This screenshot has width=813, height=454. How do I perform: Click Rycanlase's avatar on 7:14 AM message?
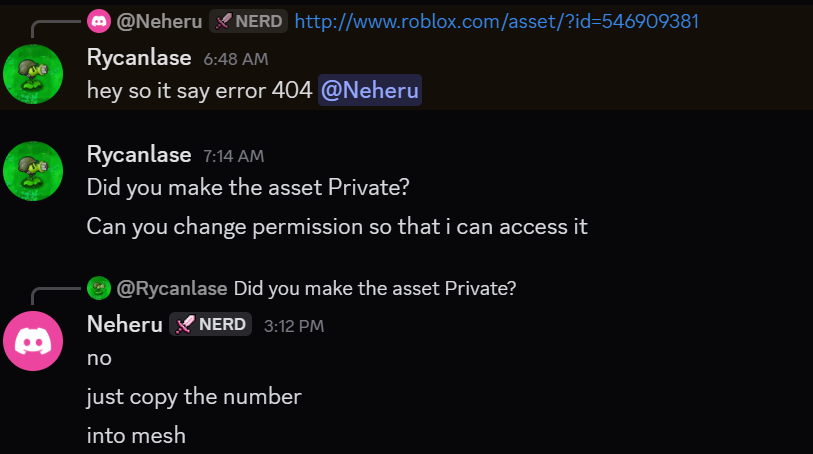33,170
